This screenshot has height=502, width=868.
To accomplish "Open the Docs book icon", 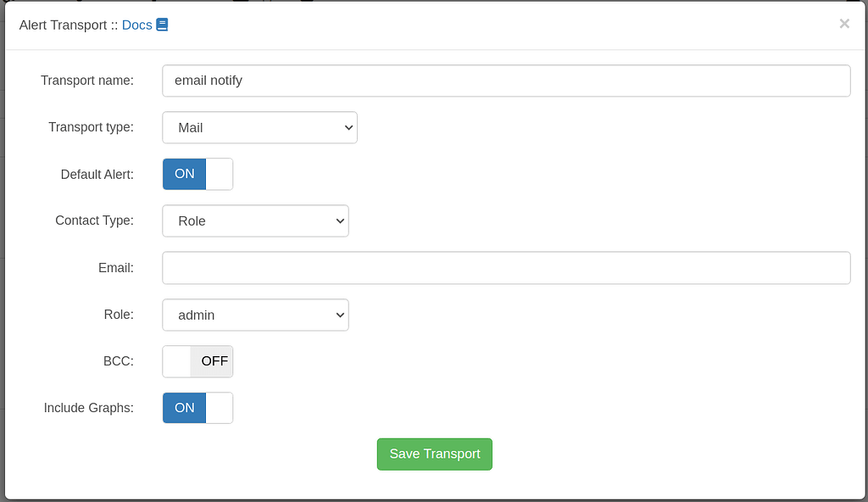I will [162, 25].
